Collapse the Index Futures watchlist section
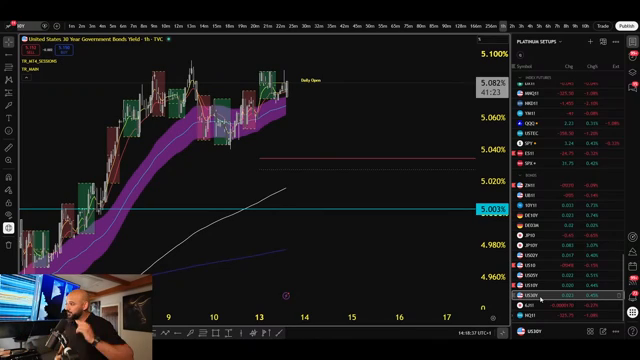Viewport: 640px width, 360px height. coord(520,78)
